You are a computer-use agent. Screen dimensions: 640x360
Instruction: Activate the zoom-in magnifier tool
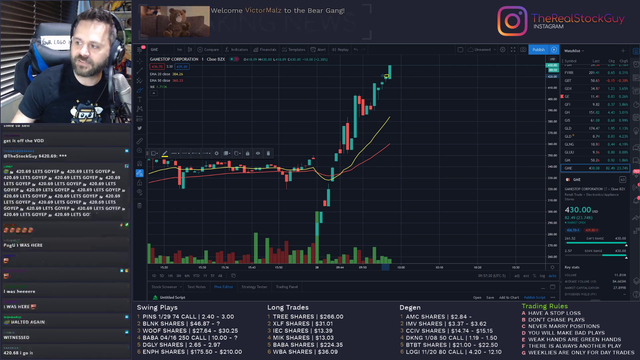140,151
